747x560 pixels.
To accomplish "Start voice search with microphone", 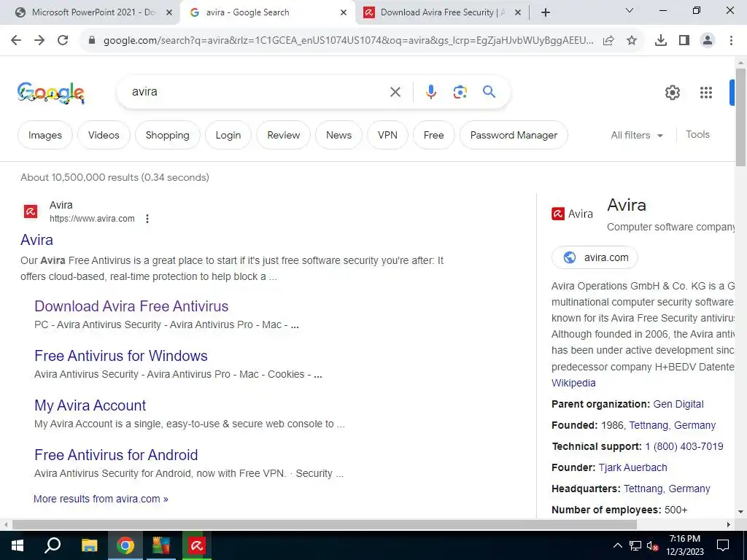I will 431,92.
